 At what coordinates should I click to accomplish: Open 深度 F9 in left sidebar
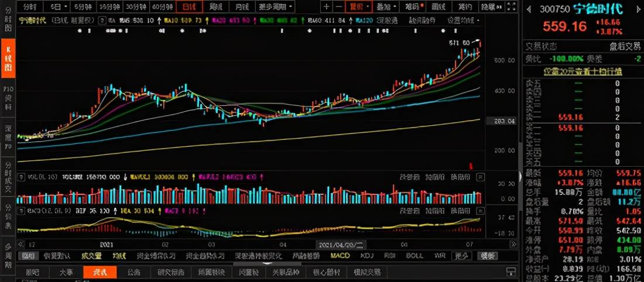8,137
